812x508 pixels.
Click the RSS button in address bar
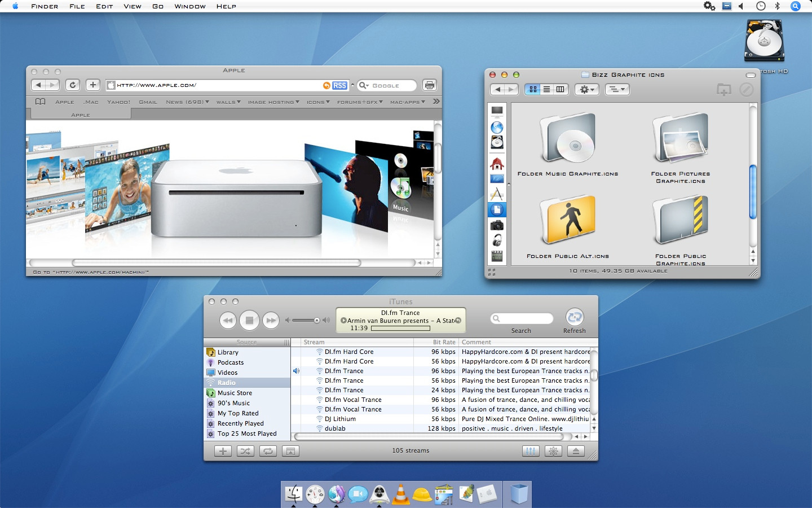click(x=339, y=85)
